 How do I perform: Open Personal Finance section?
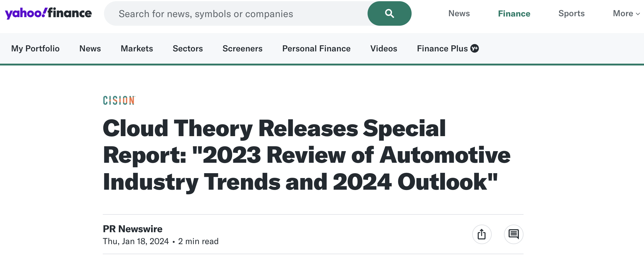pyautogui.click(x=316, y=49)
